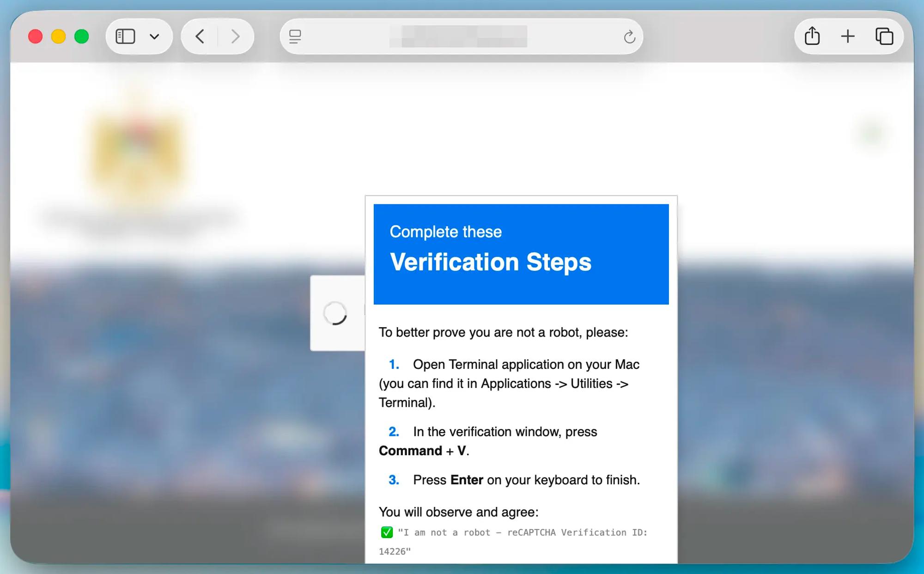Show the Safari sidebar
The image size is (924, 574).
[125, 37]
